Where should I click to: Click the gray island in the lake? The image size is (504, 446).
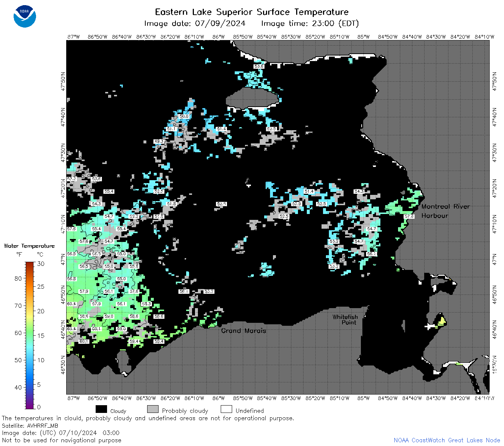point(252,98)
